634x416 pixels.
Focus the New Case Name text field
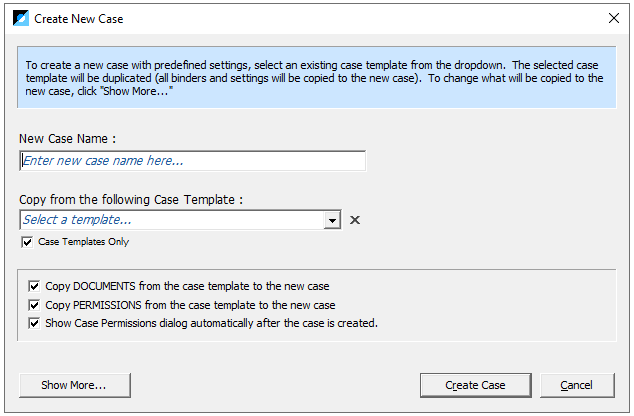pos(192,161)
